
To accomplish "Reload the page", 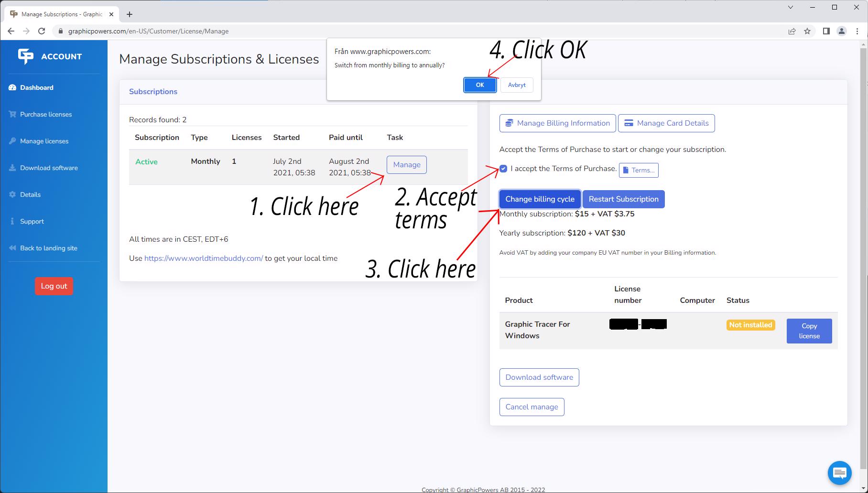I will (42, 31).
